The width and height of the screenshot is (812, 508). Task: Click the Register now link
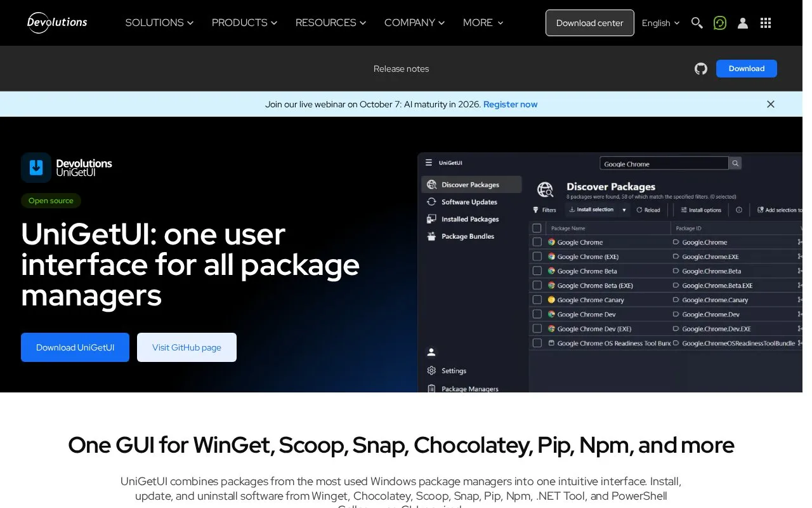coord(510,104)
